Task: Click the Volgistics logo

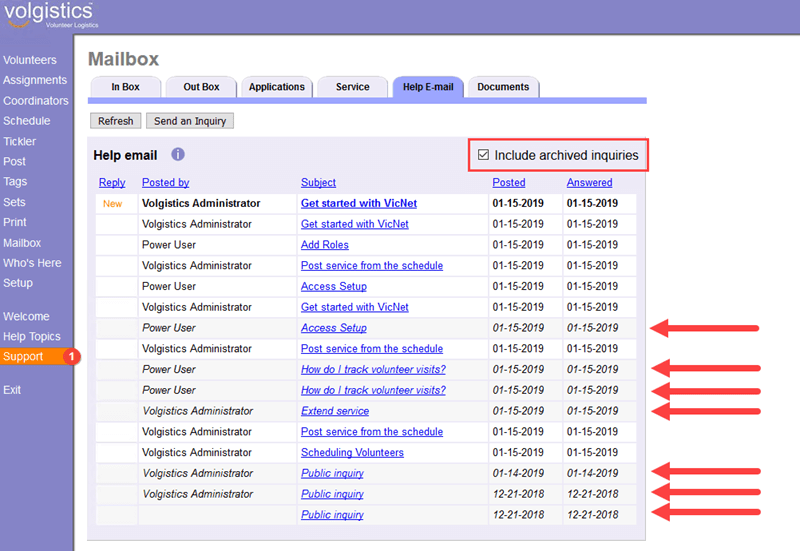Action: coord(51,15)
